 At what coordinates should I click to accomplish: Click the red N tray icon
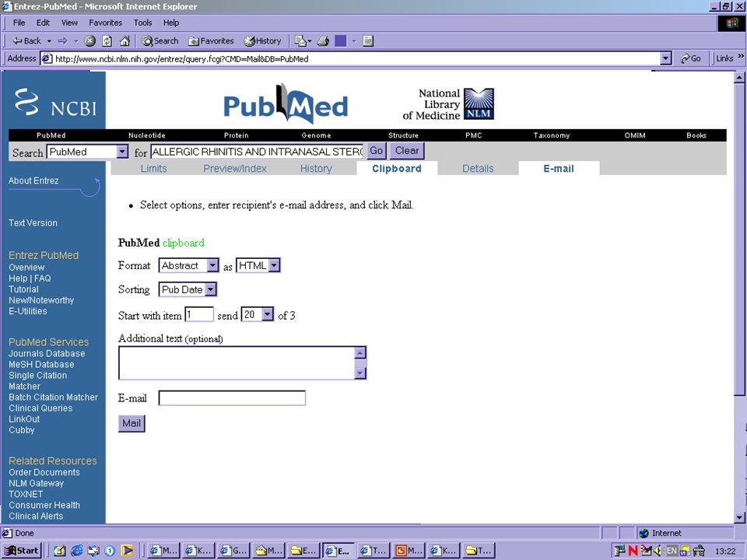[633, 551]
